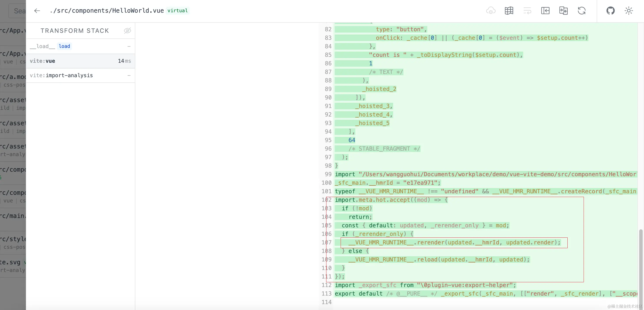The width and height of the screenshot is (644, 310).
Task: Click the back arrow next to file path
Action: [x=37, y=11]
